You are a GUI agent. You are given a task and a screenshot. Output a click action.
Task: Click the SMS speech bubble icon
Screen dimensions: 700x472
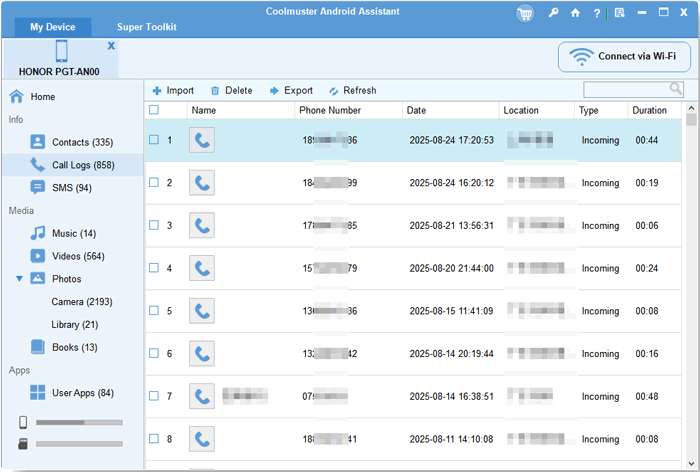coord(38,188)
